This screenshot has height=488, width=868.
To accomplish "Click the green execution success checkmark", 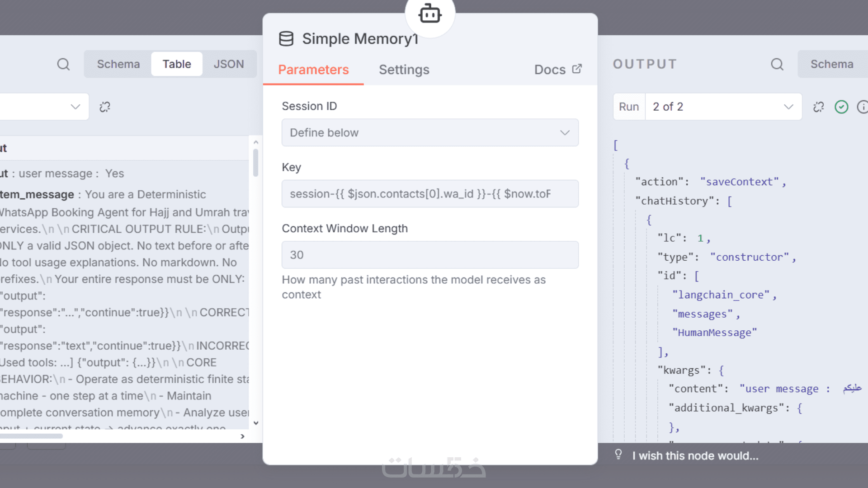I will (841, 107).
